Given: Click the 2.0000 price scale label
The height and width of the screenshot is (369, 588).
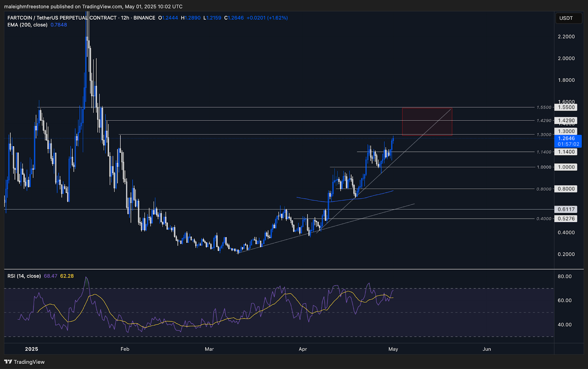Looking at the screenshot, I should [566, 58].
